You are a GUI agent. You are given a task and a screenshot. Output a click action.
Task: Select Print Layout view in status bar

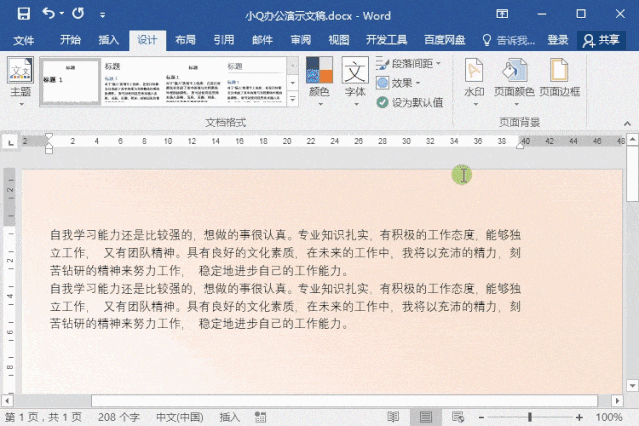coord(423,417)
